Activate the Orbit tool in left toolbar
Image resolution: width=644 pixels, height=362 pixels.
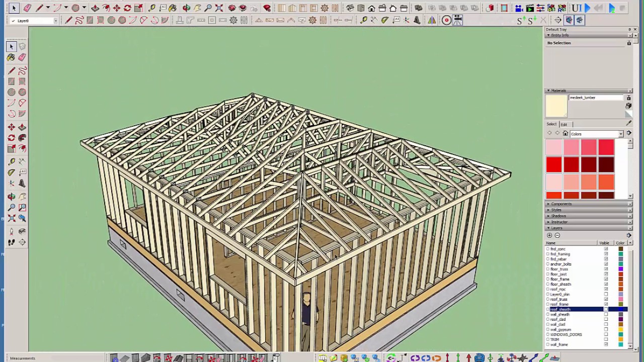point(11,197)
